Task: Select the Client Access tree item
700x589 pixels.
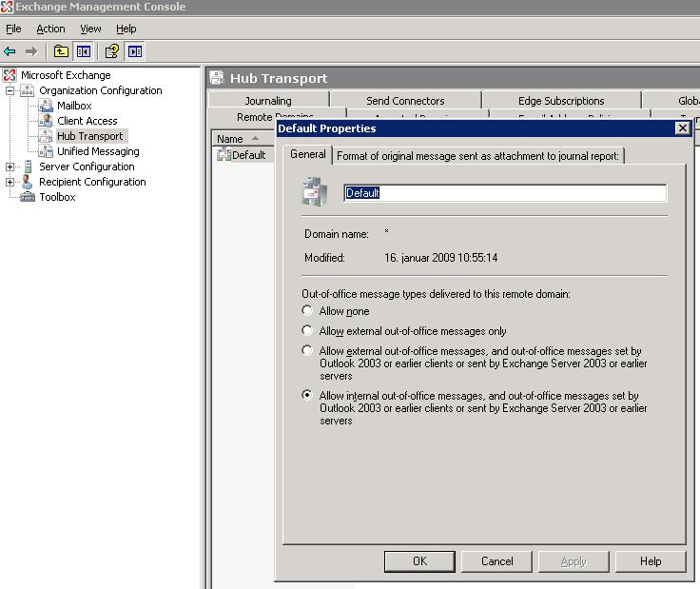Action: tap(87, 121)
